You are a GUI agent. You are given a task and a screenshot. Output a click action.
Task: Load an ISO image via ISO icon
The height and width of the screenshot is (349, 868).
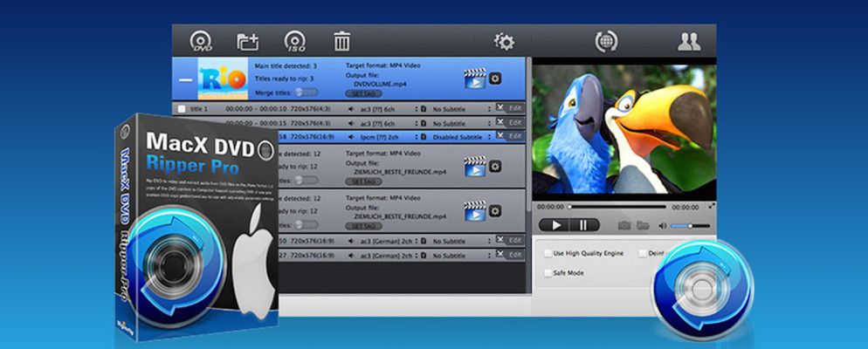click(x=295, y=42)
